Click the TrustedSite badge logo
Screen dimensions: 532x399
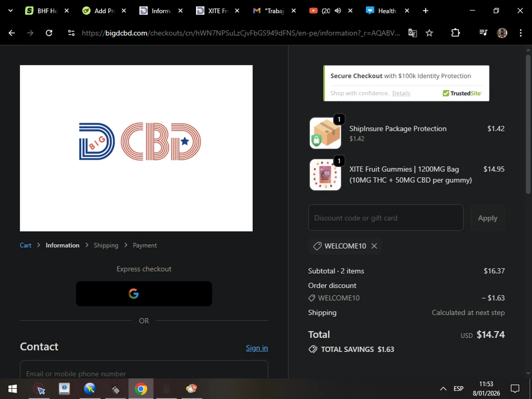coord(462,93)
